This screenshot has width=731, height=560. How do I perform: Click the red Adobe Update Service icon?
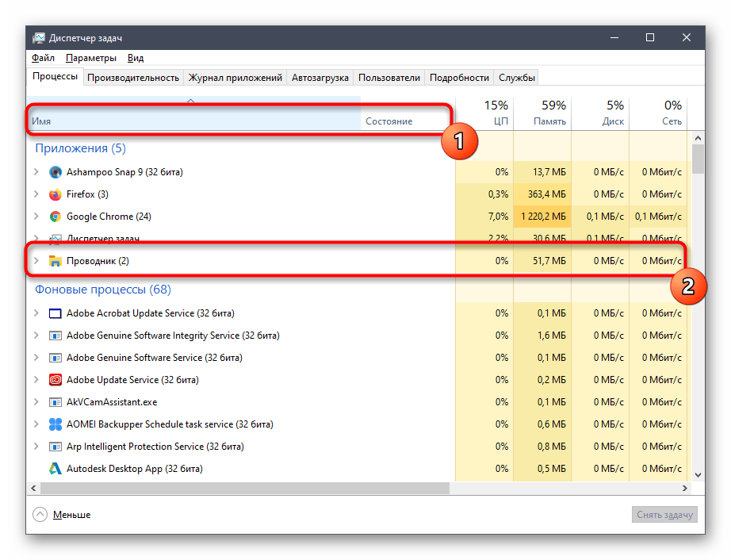pos(55,380)
